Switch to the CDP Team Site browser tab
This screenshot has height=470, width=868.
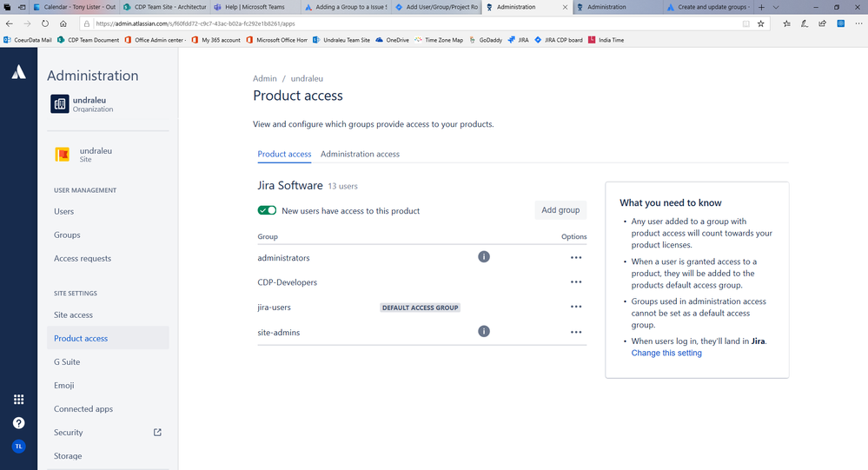(x=164, y=7)
